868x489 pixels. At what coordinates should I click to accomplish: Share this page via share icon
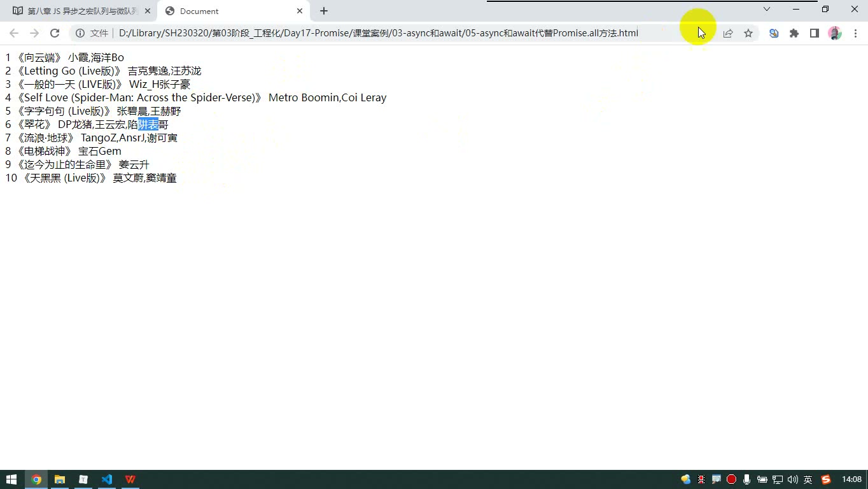point(728,33)
